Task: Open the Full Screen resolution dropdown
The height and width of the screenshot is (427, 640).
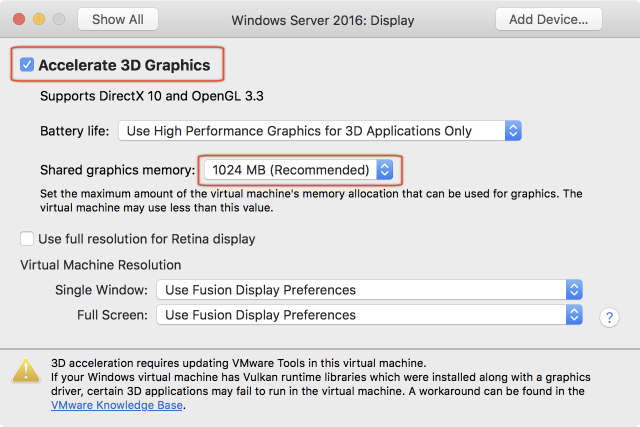Action: [x=369, y=315]
